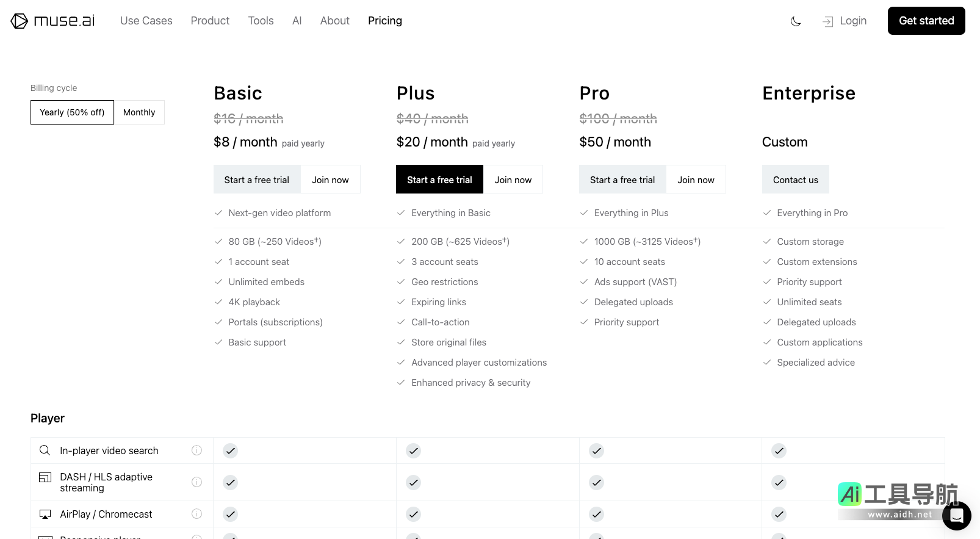Click Contact us for Enterprise

(x=795, y=179)
